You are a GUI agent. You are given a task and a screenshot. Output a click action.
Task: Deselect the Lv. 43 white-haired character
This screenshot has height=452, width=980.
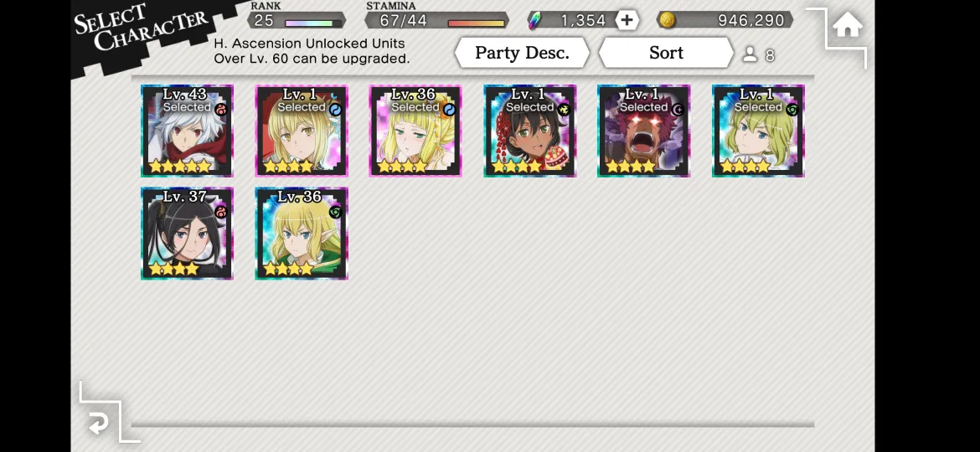coord(187,131)
